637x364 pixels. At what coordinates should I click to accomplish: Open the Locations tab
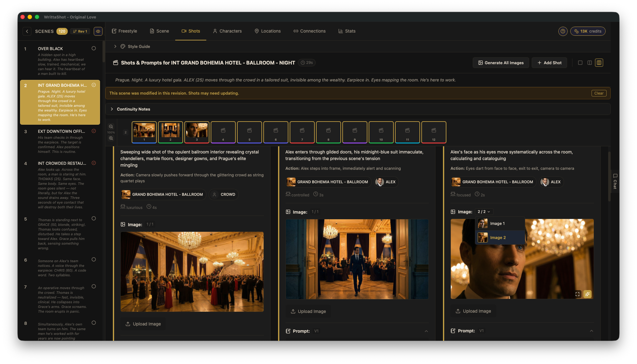click(x=267, y=31)
